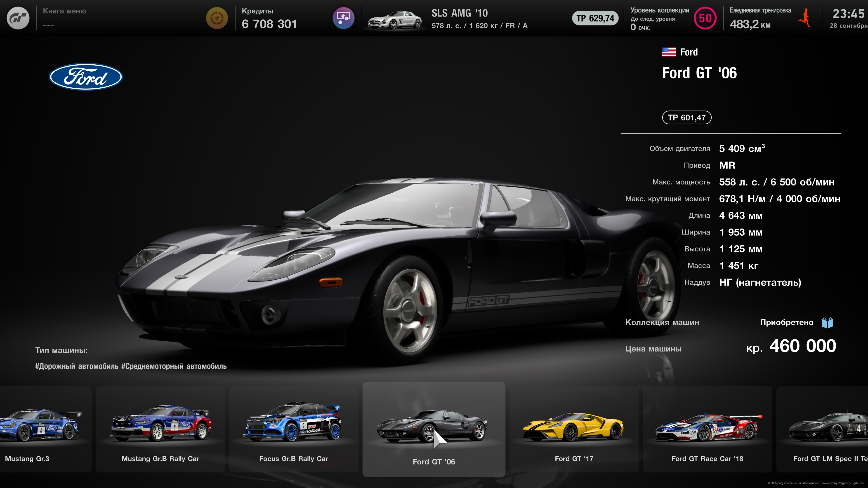Pick the Ford GT Race Car '18
Image resolution: width=868 pixels, height=488 pixels.
click(707, 429)
